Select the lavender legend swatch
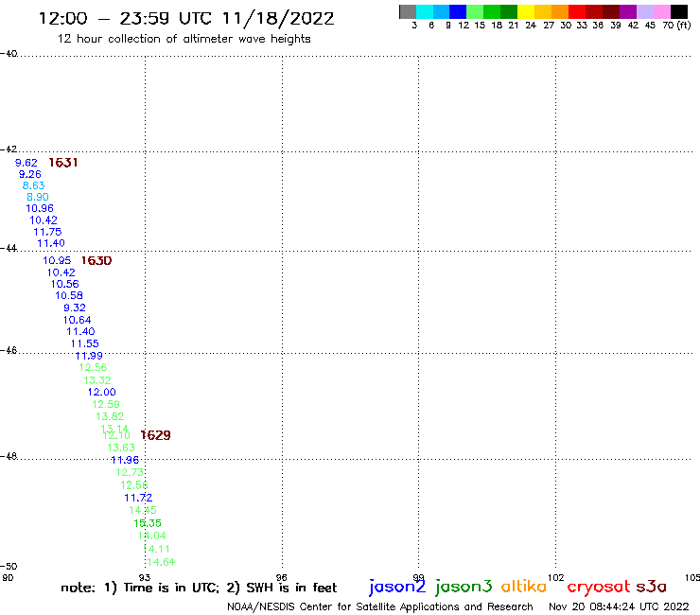 pyautogui.click(x=644, y=11)
